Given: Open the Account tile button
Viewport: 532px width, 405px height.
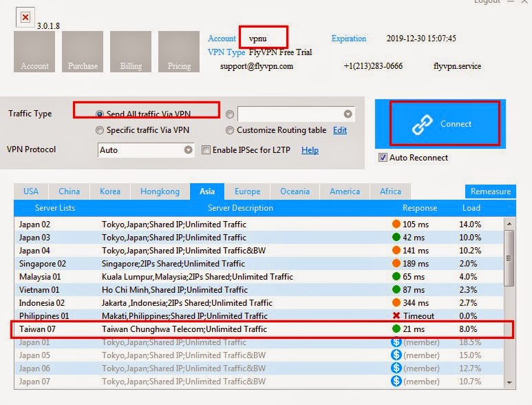Looking at the screenshot, I should 34,52.
